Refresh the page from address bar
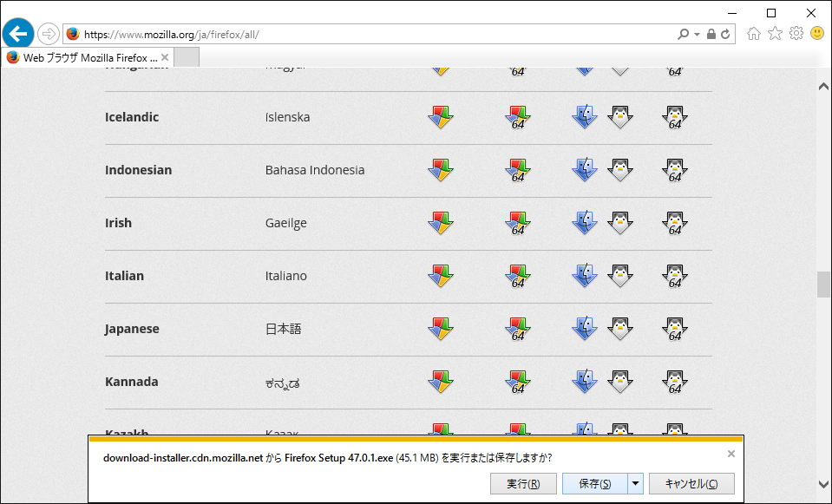This screenshot has height=504, width=832. click(x=726, y=35)
